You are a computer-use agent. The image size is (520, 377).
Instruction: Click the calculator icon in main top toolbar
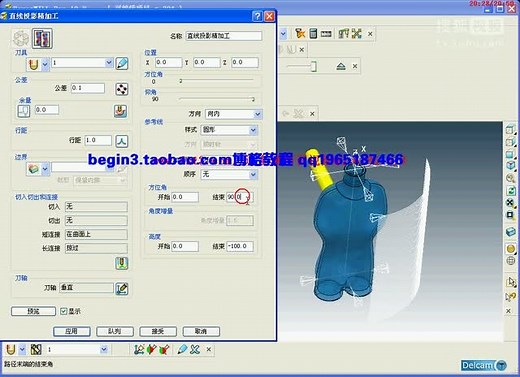(x=313, y=34)
